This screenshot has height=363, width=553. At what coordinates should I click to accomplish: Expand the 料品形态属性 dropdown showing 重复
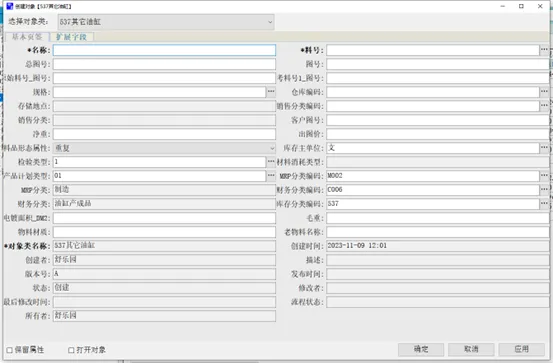(x=164, y=148)
